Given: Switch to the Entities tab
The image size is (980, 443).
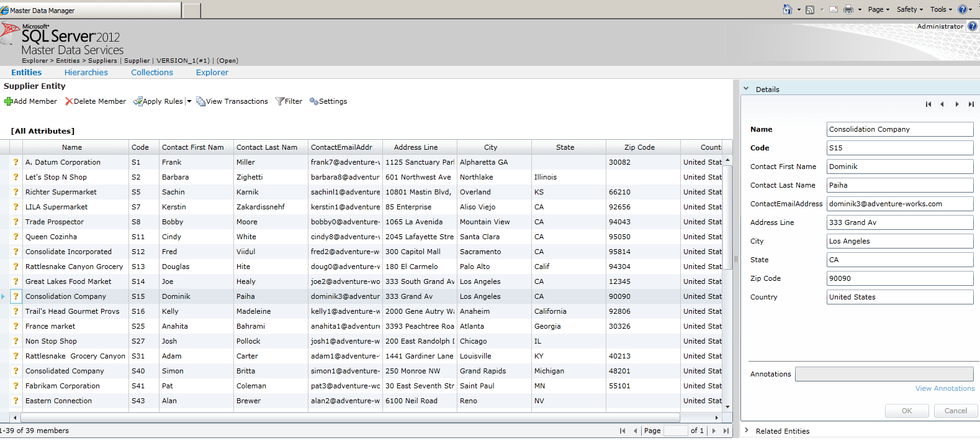Looking at the screenshot, I should [27, 73].
